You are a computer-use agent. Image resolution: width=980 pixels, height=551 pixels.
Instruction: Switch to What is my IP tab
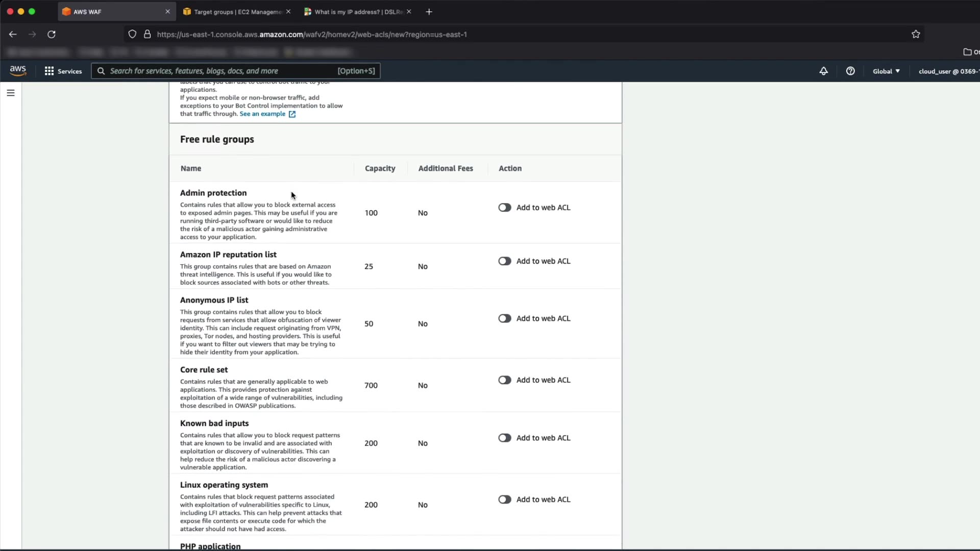357,12
